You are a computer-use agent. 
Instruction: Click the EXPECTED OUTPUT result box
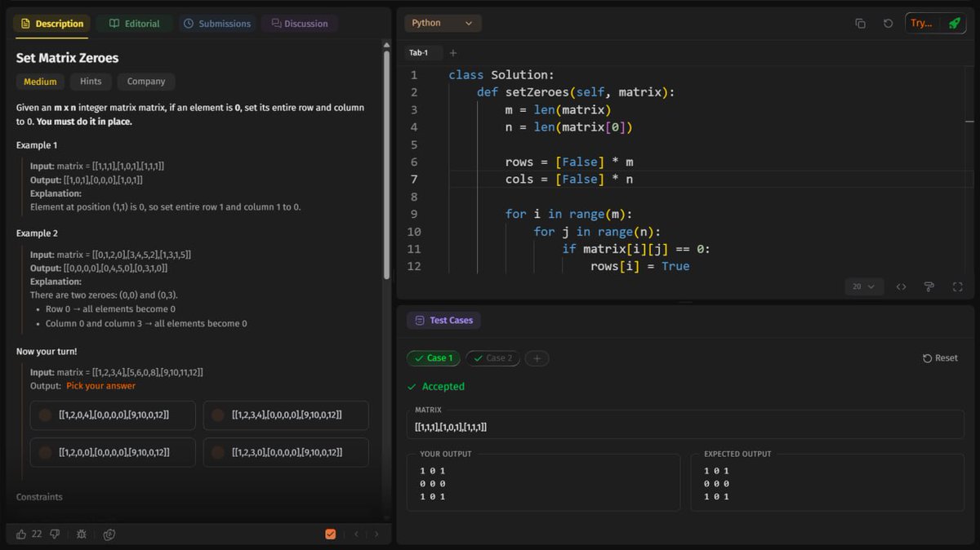pyautogui.click(x=827, y=483)
